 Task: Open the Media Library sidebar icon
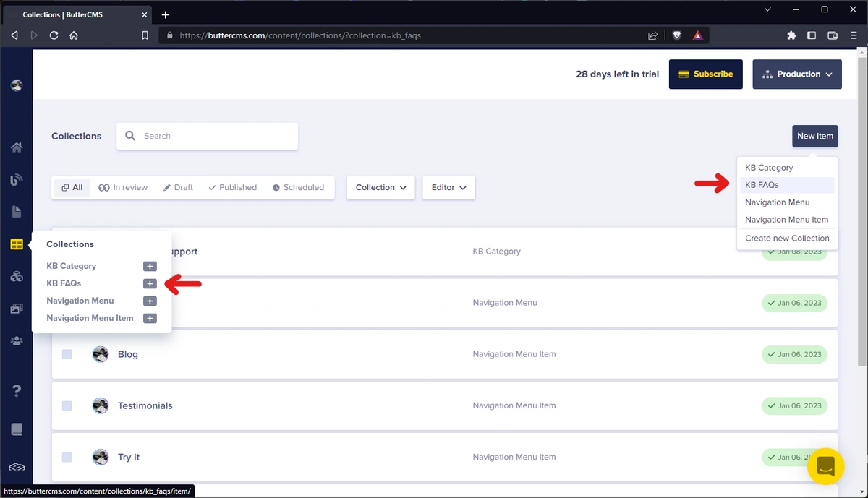click(17, 309)
